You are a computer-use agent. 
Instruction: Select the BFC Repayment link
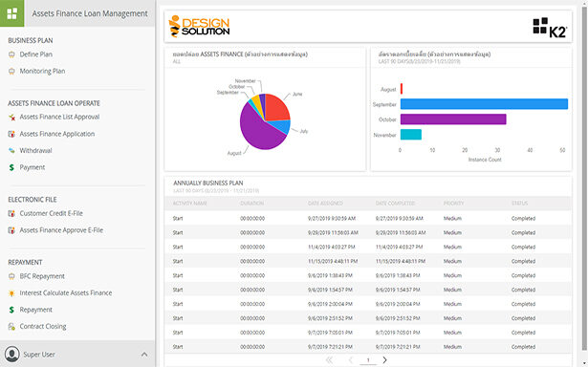click(42, 276)
